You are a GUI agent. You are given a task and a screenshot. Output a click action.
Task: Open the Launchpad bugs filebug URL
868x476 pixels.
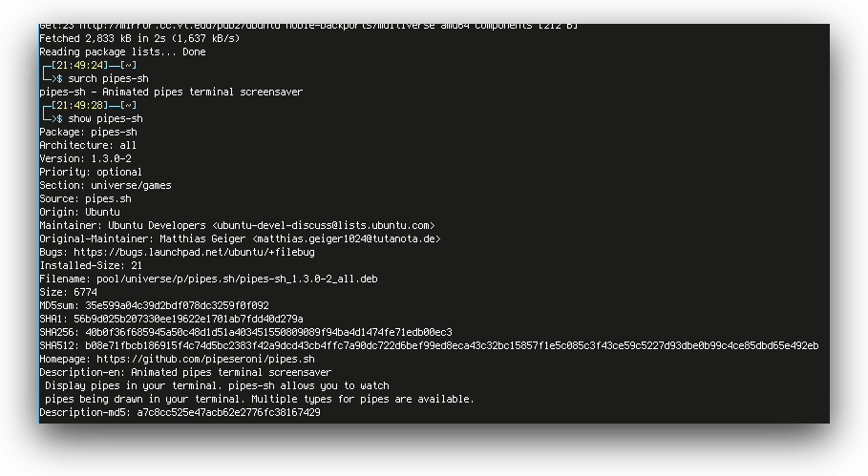[194, 252]
